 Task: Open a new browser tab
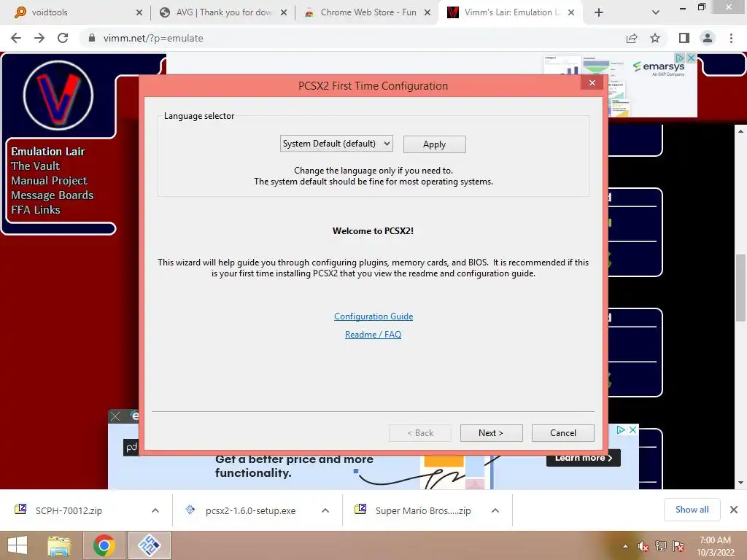(599, 12)
